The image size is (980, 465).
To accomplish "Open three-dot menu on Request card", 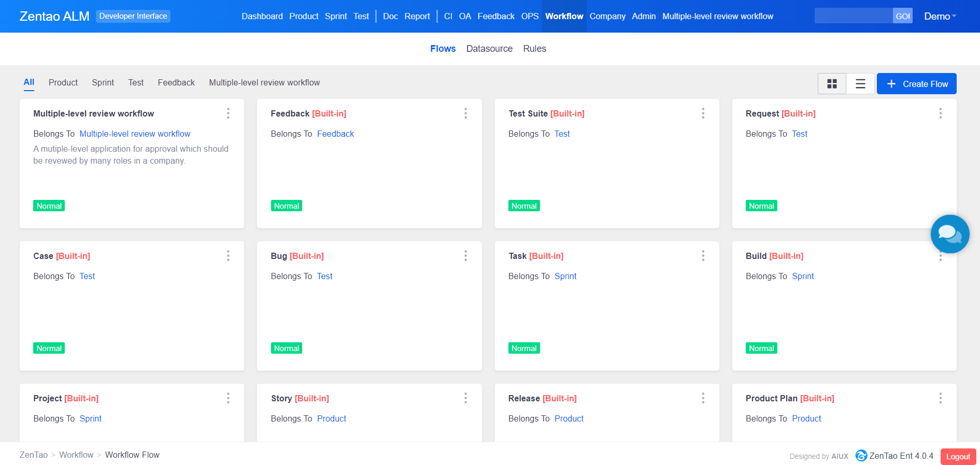I will click(940, 113).
